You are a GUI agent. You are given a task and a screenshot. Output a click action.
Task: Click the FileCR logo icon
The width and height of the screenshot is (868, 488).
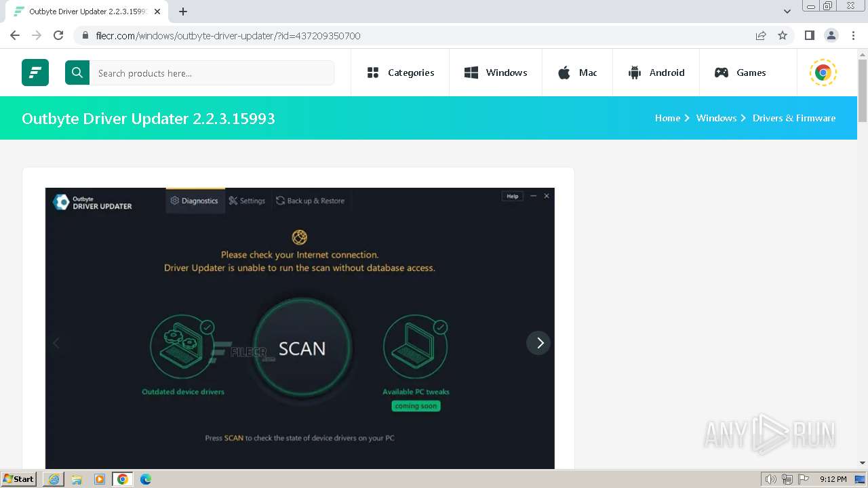[35, 73]
